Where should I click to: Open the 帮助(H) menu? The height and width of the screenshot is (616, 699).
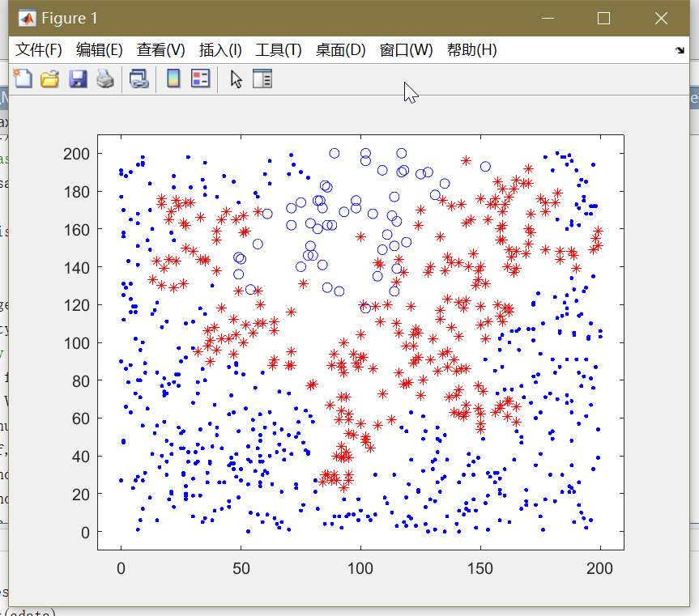472,50
